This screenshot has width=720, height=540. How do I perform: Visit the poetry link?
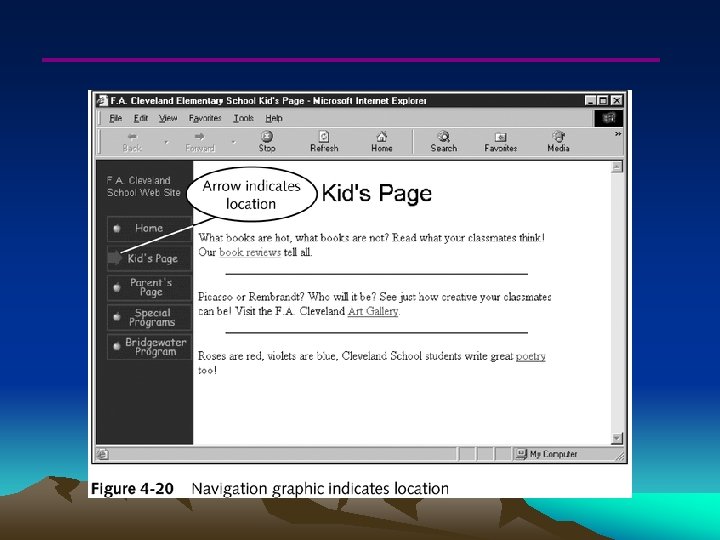[x=530, y=356]
